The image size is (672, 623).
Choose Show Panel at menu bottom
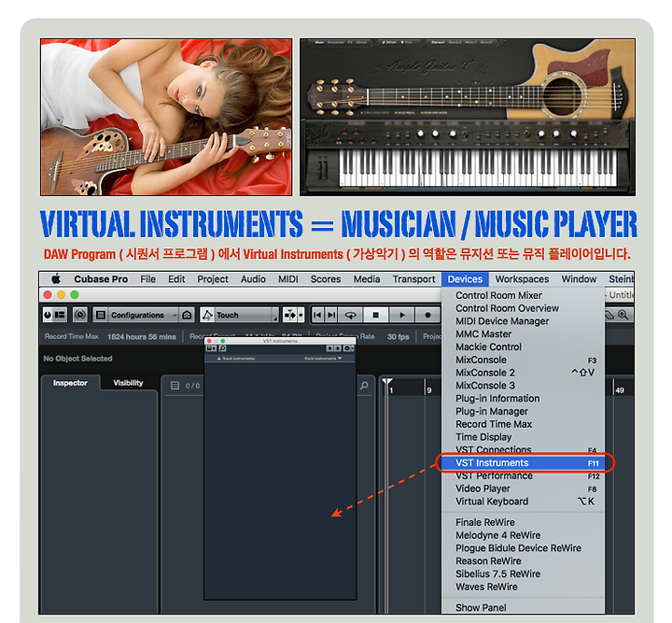523,607
